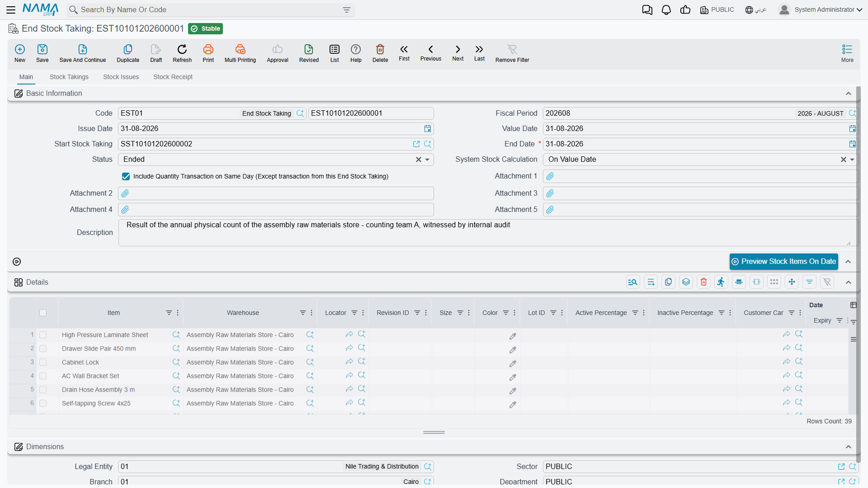Open the System Administrator user menu

coord(821,9)
